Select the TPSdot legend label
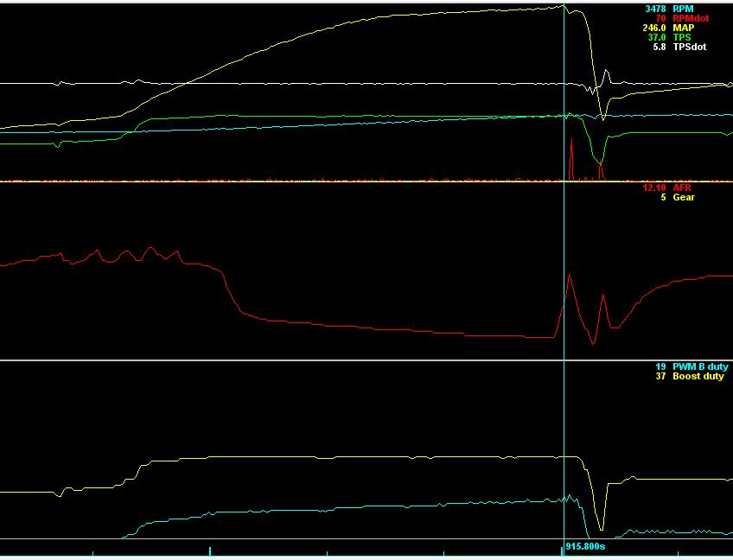733x560 pixels. tap(690, 47)
